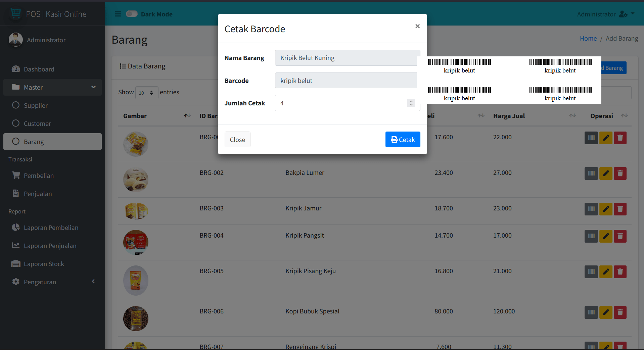Collapse the Master menu chevron
This screenshot has height=350, width=644.
click(x=93, y=87)
